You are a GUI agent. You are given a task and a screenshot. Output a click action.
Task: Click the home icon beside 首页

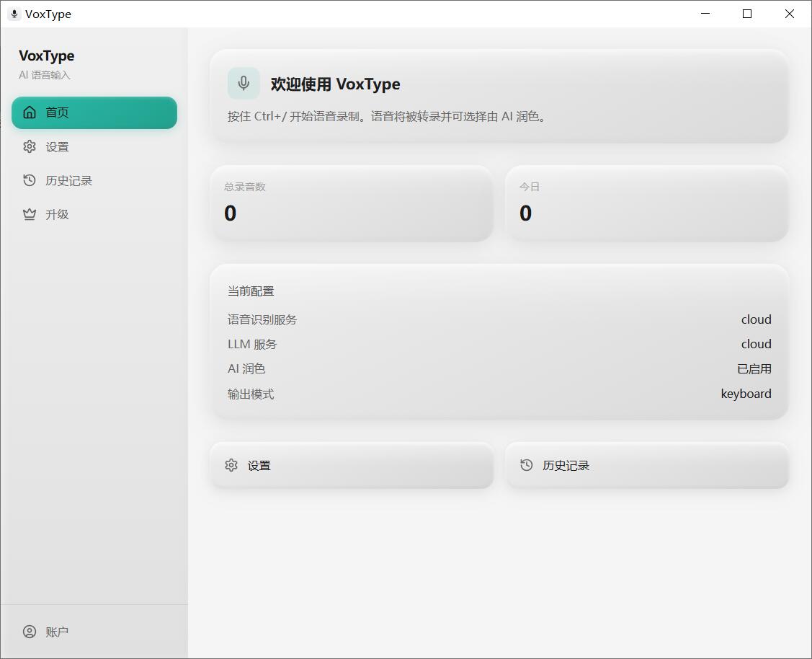[30, 112]
